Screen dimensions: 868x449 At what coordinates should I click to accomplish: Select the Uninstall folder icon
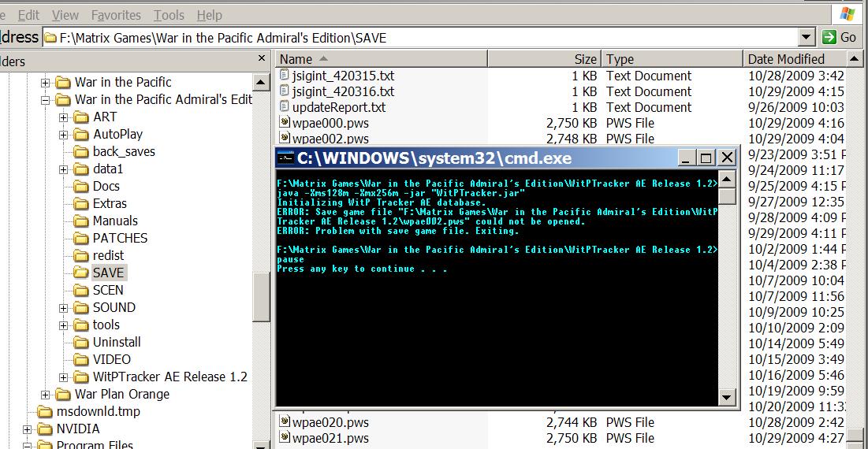tap(81, 343)
